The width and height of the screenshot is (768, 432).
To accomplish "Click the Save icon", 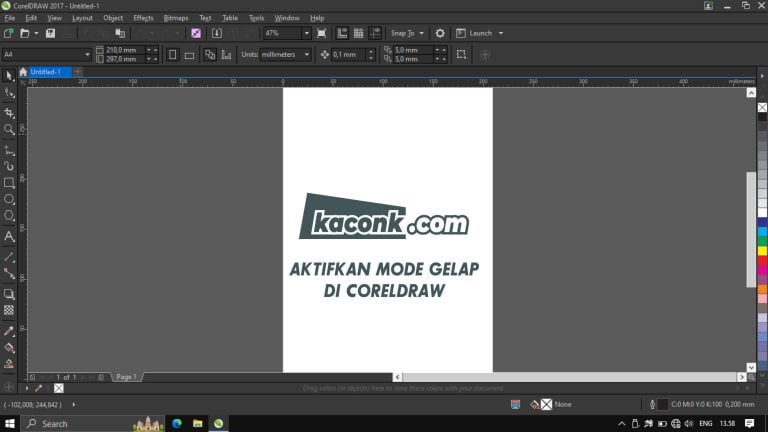I will point(50,33).
